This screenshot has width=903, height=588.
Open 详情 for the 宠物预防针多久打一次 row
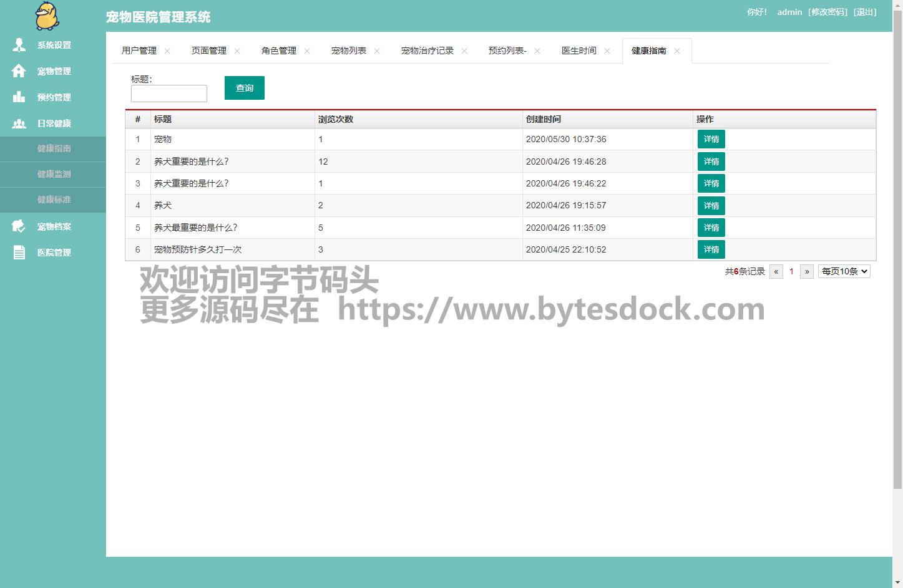[711, 249]
